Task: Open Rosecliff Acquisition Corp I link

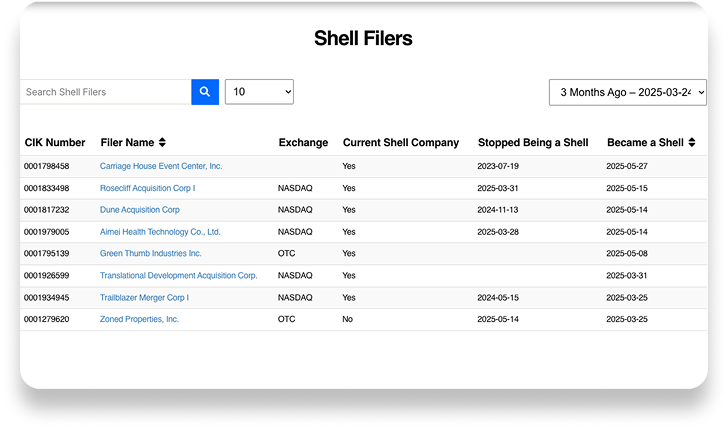Action: tap(147, 188)
